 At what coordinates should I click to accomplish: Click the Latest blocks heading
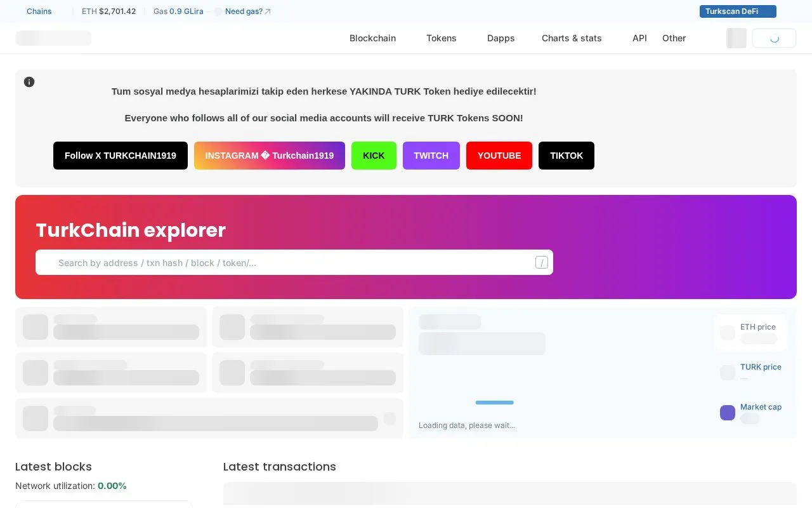(x=53, y=467)
